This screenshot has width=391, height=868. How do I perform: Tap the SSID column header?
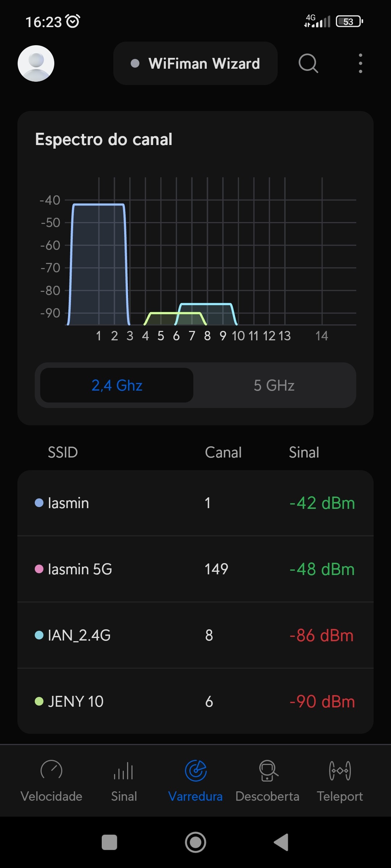pyautogui.click(x=63, y=452)
